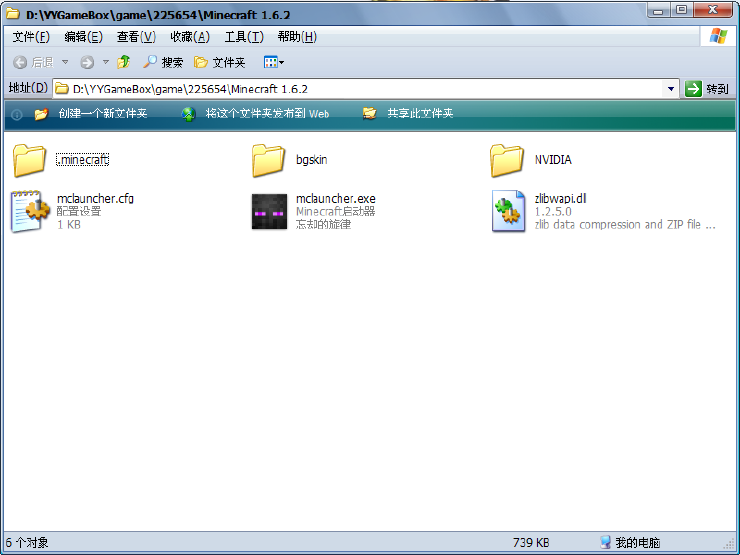Click the folder icon inside the address bar
The width and height of the screenshot is (740, 555).
pos(61,88)
